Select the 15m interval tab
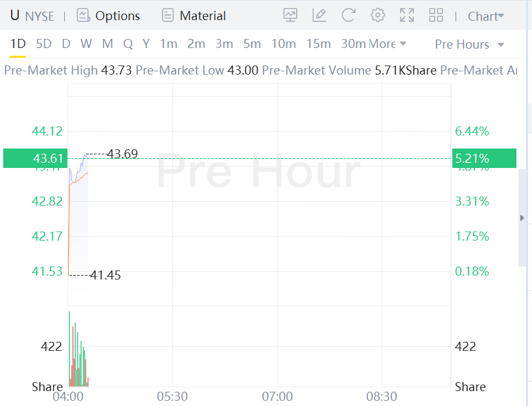Viewport: 532px width, 406px height. (318, 44)
